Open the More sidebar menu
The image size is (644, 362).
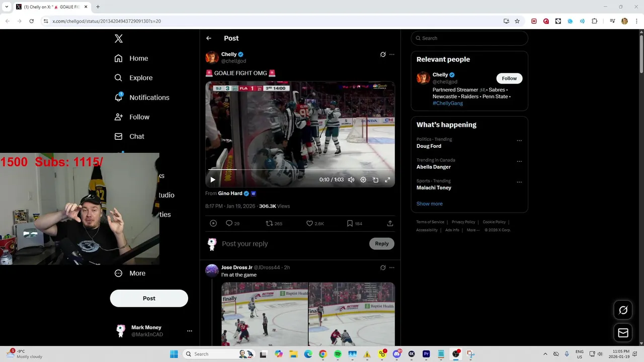(x=130, y=274)
